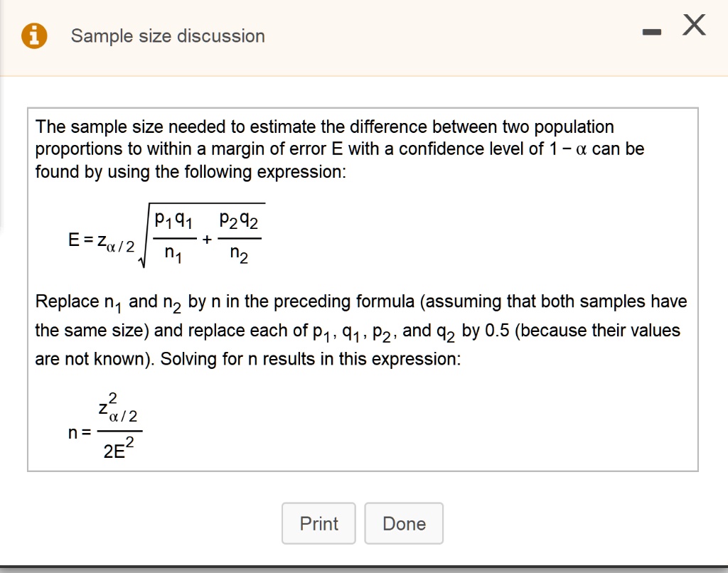Viewport: 728px width, 573px height.
Task: Select the title text Sample size discussion
Action: pyautogui.click(x=168, y=36)
